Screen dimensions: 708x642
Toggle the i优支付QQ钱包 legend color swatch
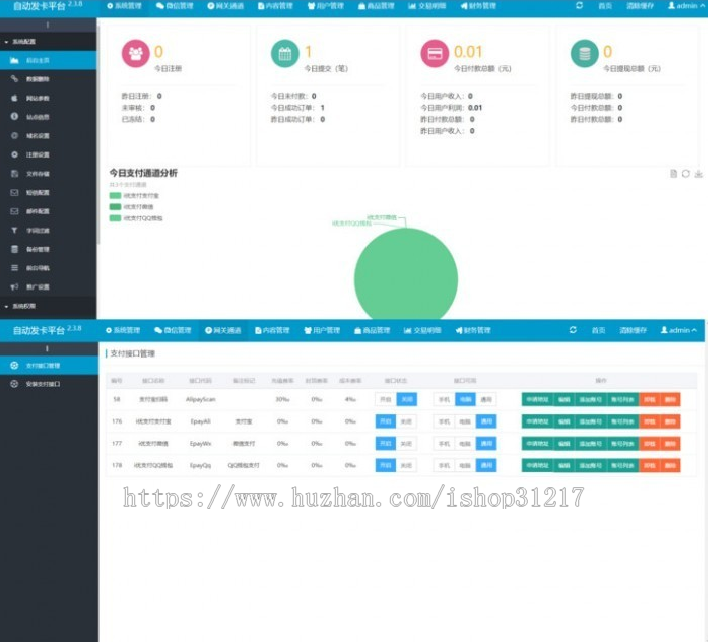(x=116, y=218)
